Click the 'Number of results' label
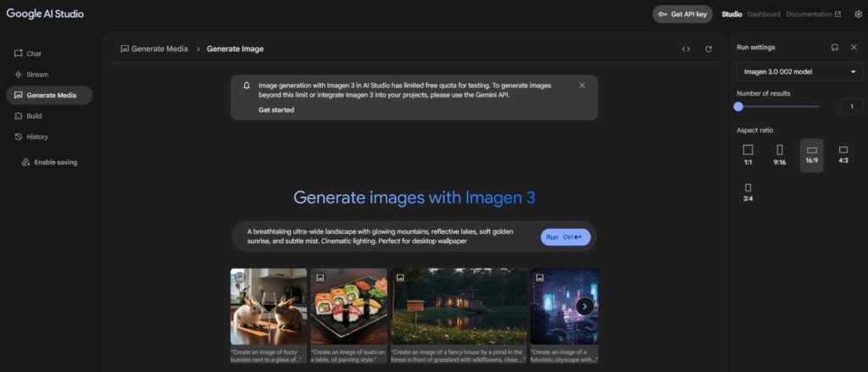Image resolution: width=868 pixels, height=372 pixels. pyautogui.click(x=764, y=93)
